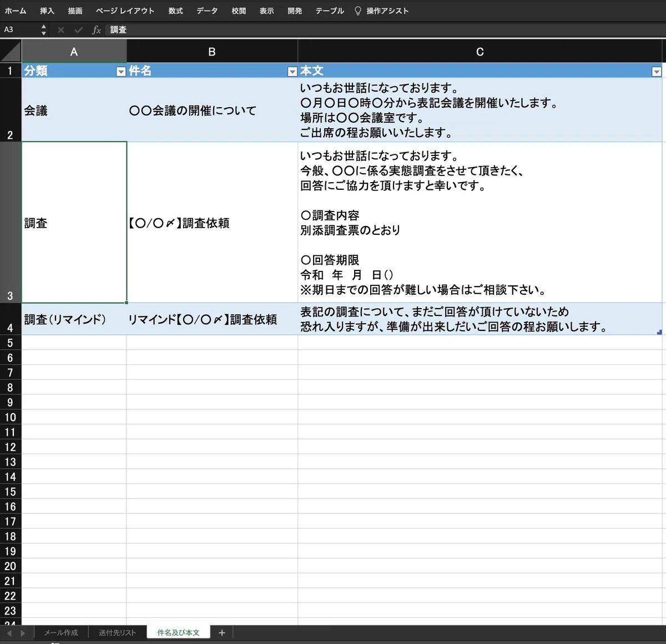Click the 操作アシスト lightbulb icon
This screenshot has height=644, width=666.
click(x=358, y=11)
